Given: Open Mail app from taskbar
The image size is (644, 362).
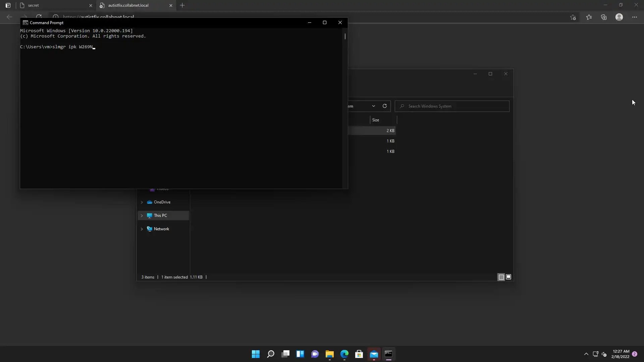Looking at the screenshot, I should [374, 354].
